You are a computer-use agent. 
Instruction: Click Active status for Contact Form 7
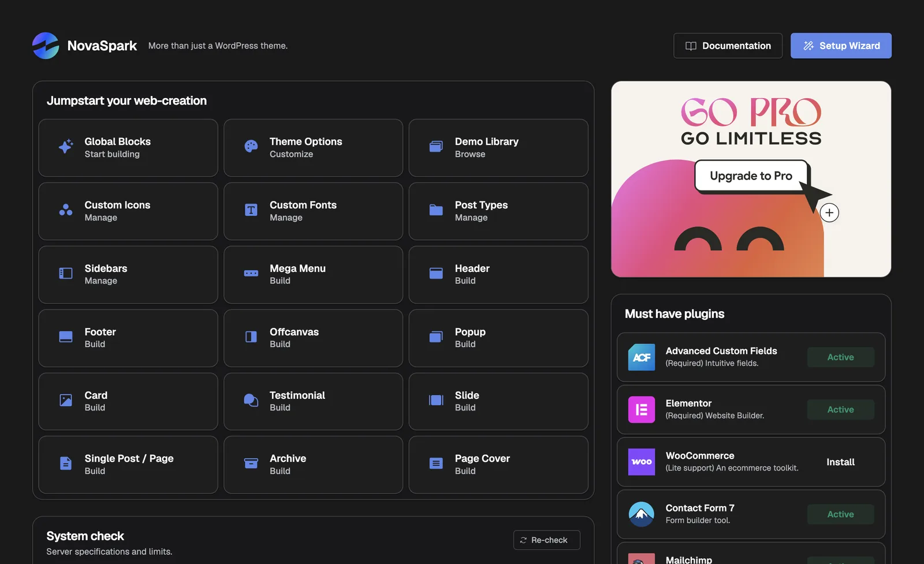pyautogui.click(x=840, y=514)
